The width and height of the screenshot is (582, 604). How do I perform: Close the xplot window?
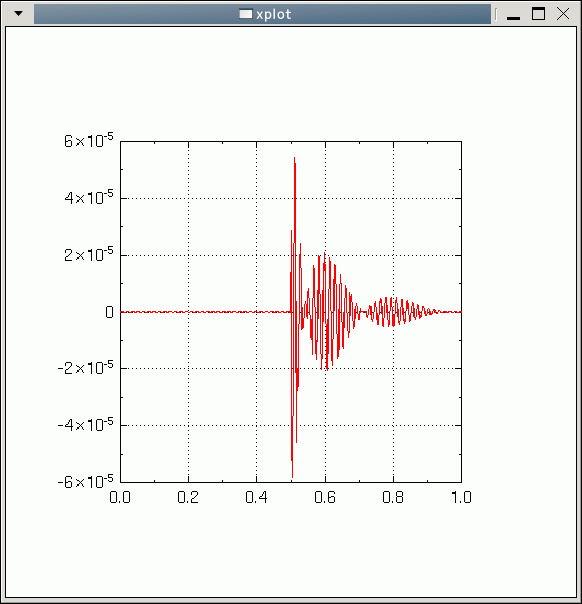(563, 14)
